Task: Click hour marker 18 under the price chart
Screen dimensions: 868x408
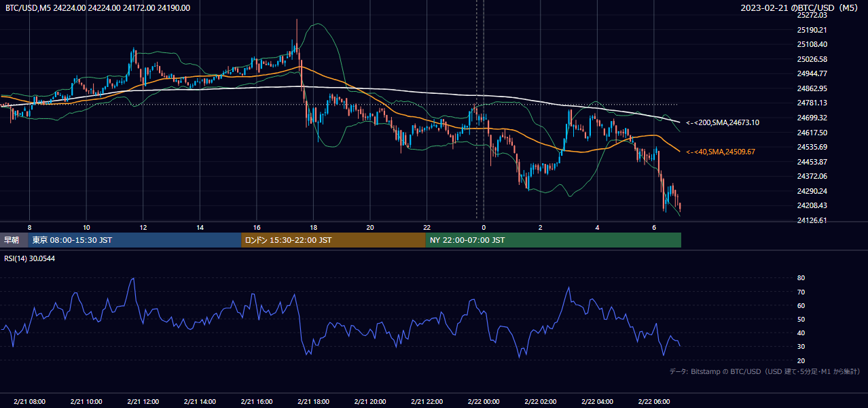Action: (313, 227)
